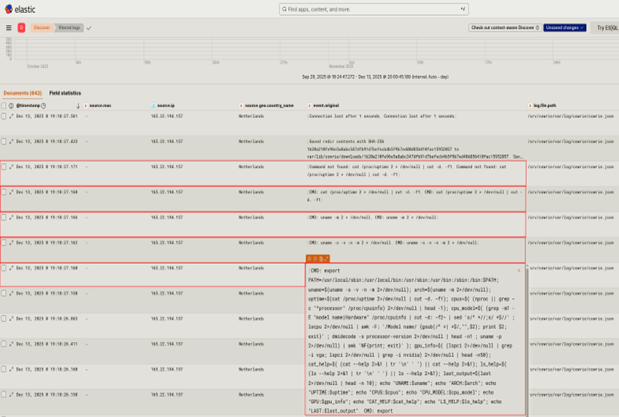This screenshot has height=417, width=619.
Task: Expand the first document row details
Action: 12,116
